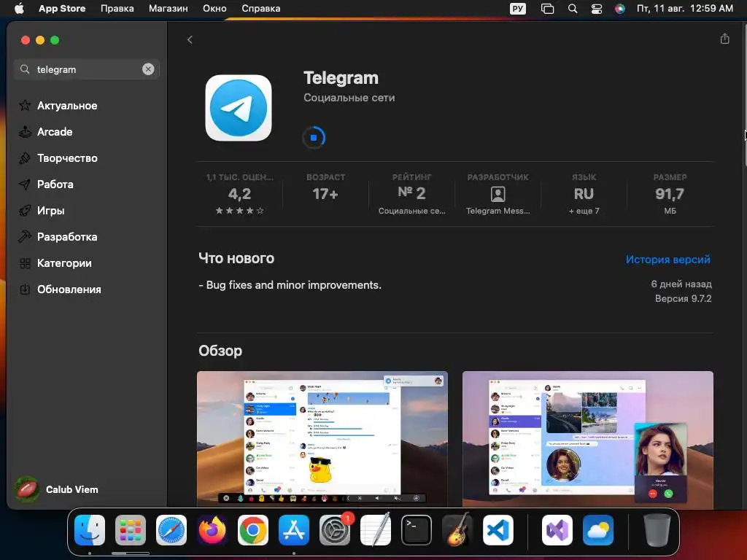Stop the Telegram download in progress
747x560 pixels.
(314, 138)
